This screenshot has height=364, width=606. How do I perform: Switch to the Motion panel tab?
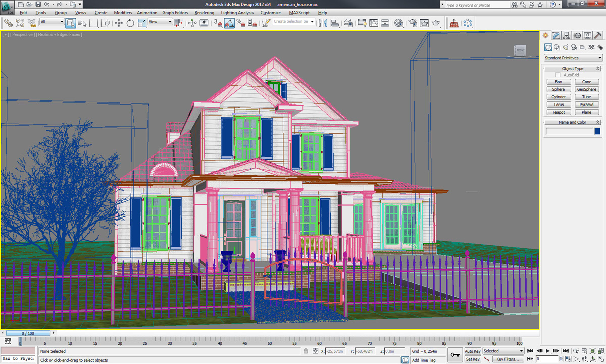point(577,35)
